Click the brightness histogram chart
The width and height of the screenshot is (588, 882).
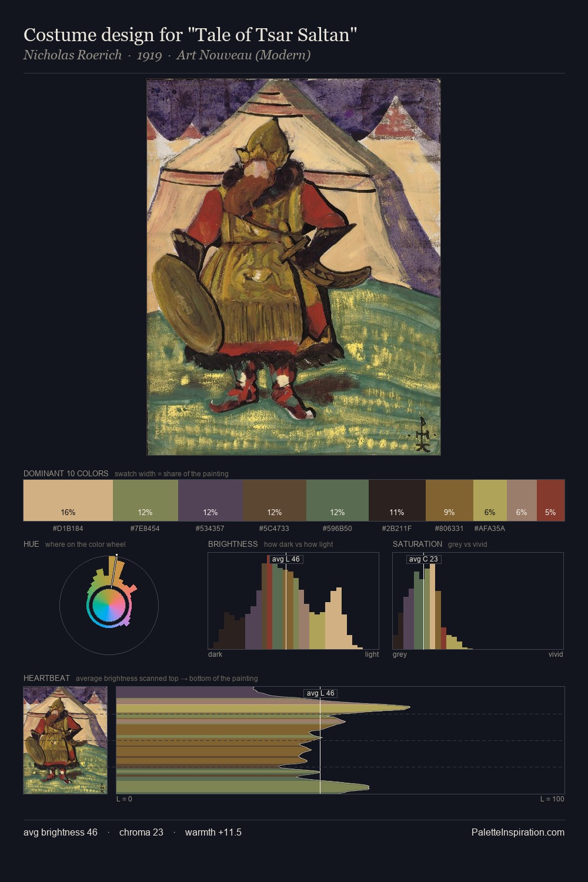coord(293,601)
